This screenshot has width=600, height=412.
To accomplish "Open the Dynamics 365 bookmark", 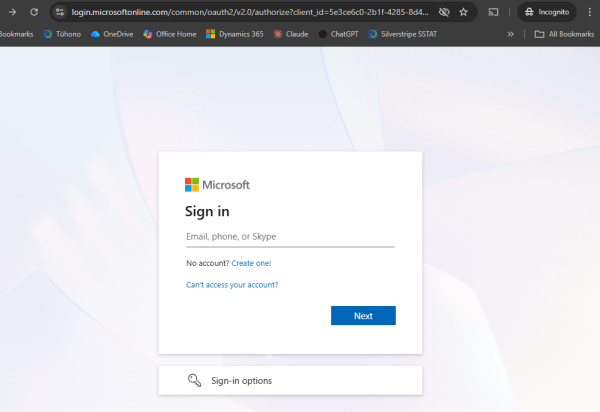I will pos(235,34).
